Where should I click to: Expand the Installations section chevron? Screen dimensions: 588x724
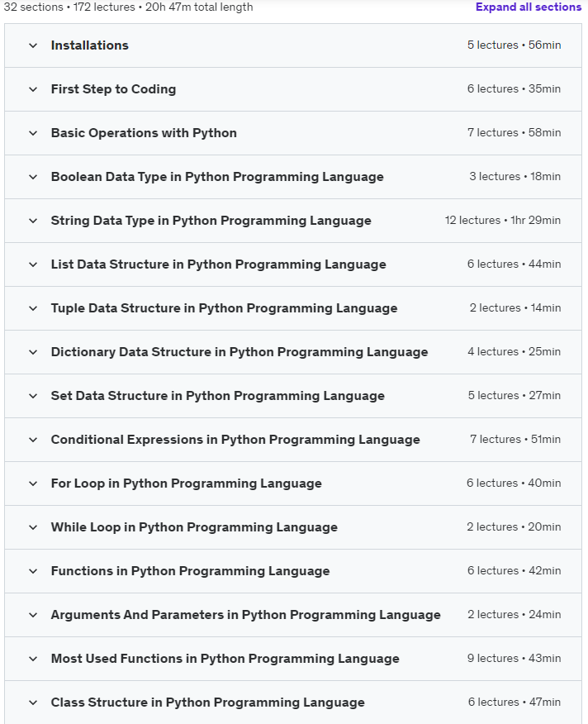(x=33, y=45)
